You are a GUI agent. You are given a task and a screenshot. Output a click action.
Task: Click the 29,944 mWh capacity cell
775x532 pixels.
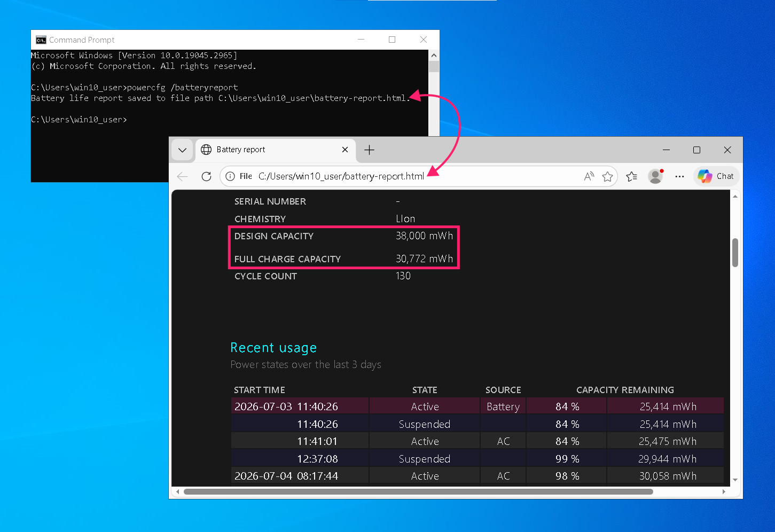click(x=666, y=459)
